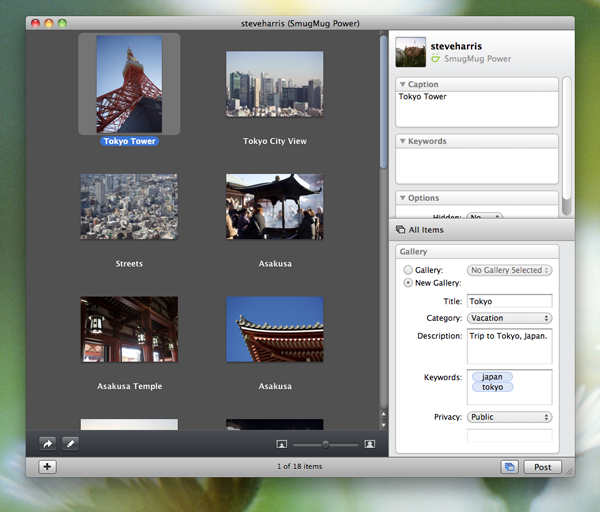Click the Streets label
Screen dimensions: 600x512
(x=129, y=264)
